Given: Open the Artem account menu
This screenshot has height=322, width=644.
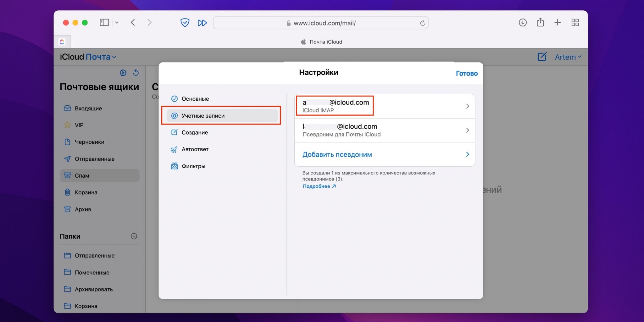Looking at the screenshot, I should [568, 57].
